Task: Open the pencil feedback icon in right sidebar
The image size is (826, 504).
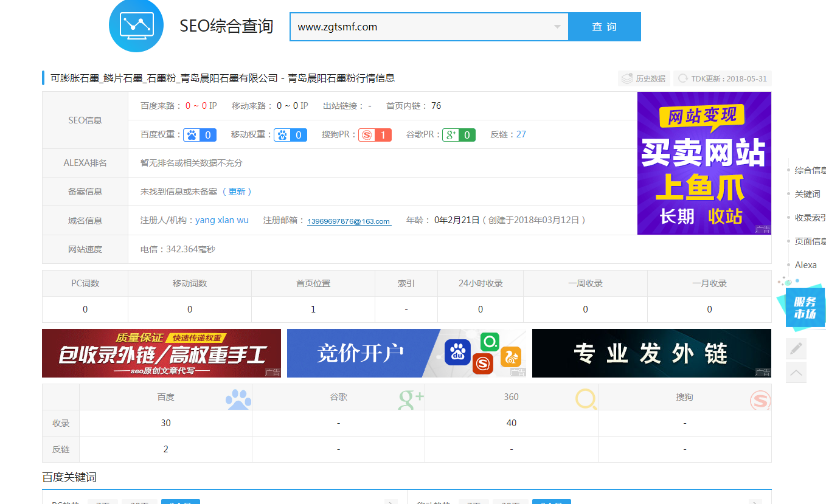Action: coord(796,348)
